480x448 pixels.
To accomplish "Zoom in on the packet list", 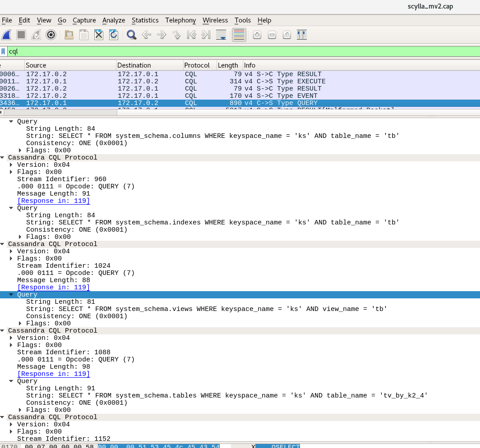I will click(257, 35).
